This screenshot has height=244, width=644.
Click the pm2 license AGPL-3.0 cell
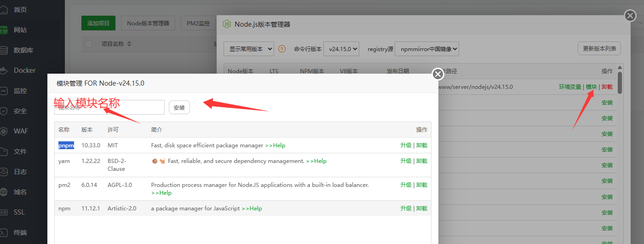120,185
